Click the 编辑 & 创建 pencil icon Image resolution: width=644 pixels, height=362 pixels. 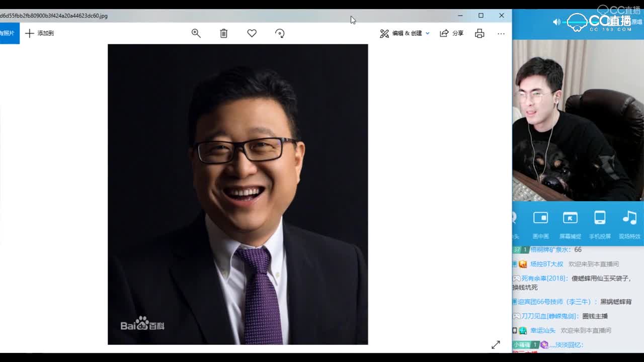click(384, 33)
